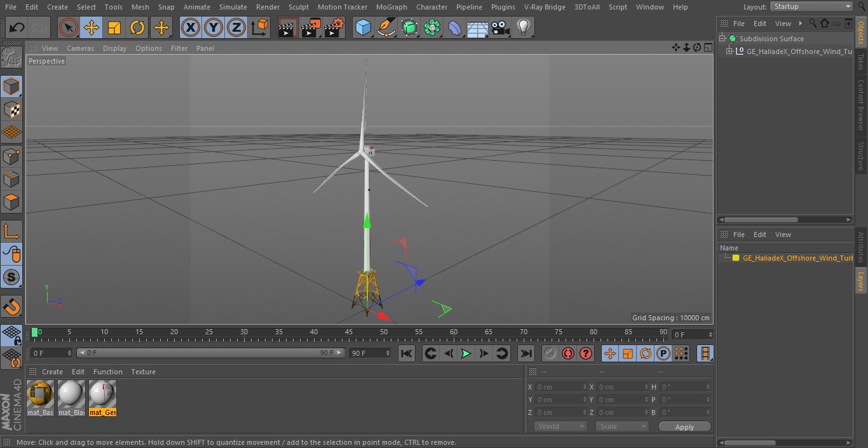This screenshot has height=448, width=868.
Task: Toggle scale keyframe recording
Action: click(628, 353)
